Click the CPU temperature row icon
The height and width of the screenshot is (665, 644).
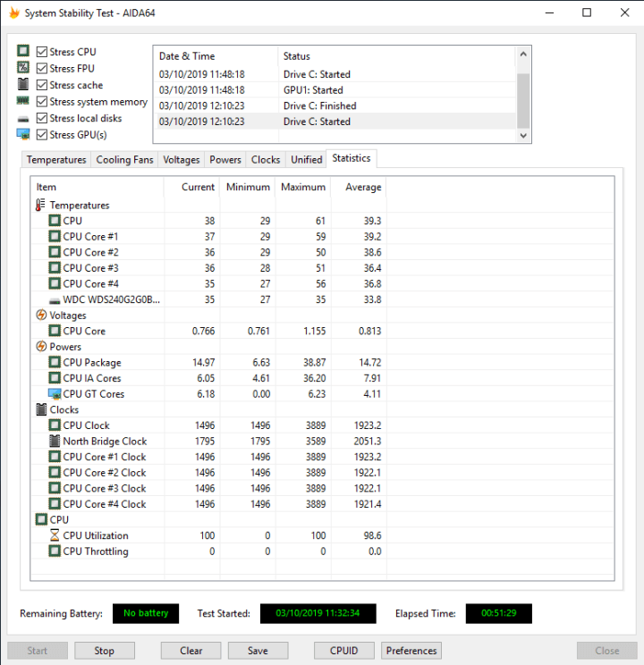point(55,221)
